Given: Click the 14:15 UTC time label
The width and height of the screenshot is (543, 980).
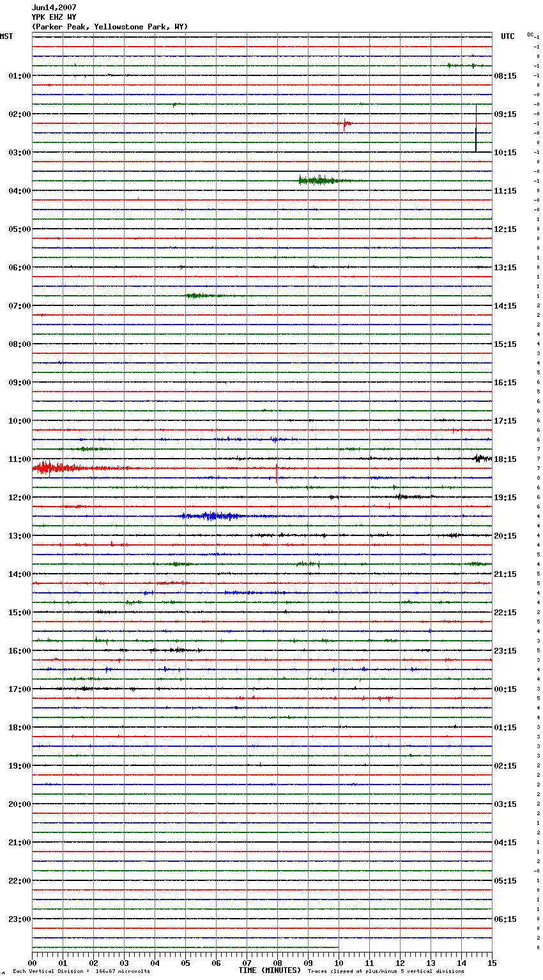Looking at the screenshot, I should coord(505,306).
